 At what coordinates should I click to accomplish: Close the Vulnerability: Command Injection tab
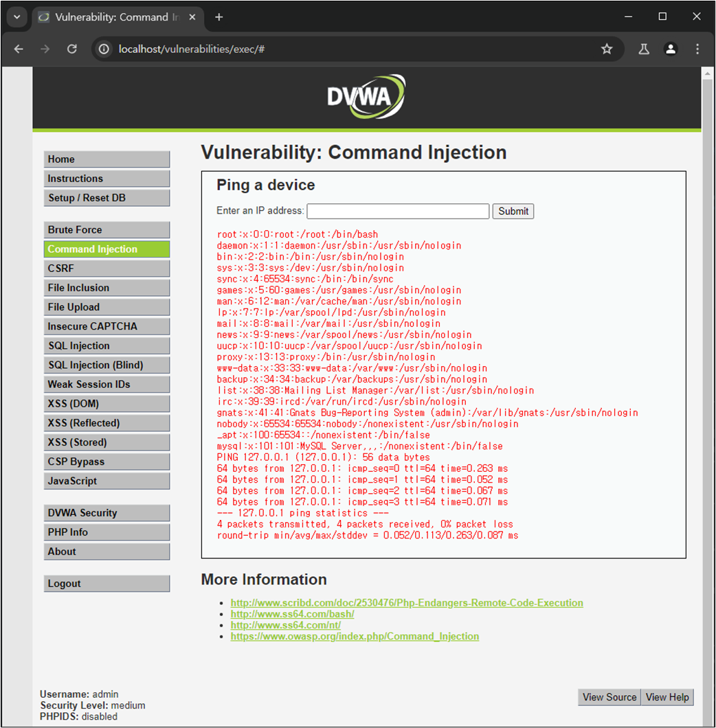pyautogui.click(x=192, y=17)
